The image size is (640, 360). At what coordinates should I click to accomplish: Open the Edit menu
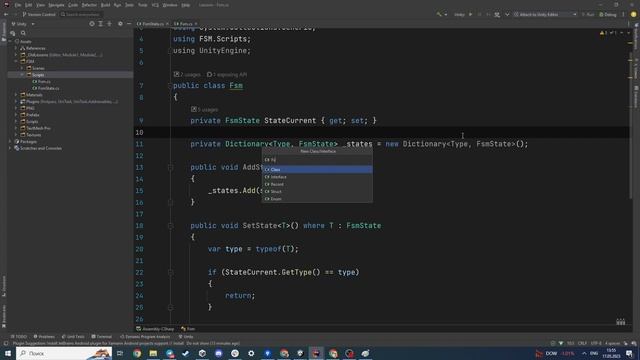point(29,5)
